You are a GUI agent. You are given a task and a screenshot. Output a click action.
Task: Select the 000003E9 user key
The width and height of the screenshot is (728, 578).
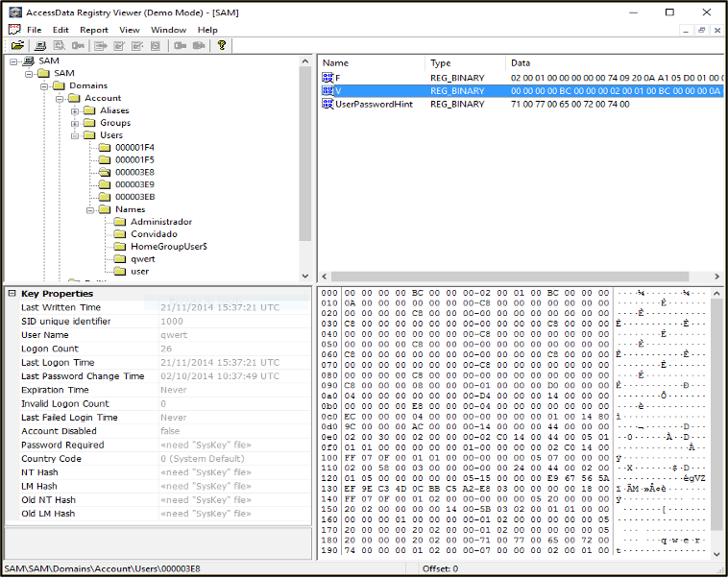(134, 184)
